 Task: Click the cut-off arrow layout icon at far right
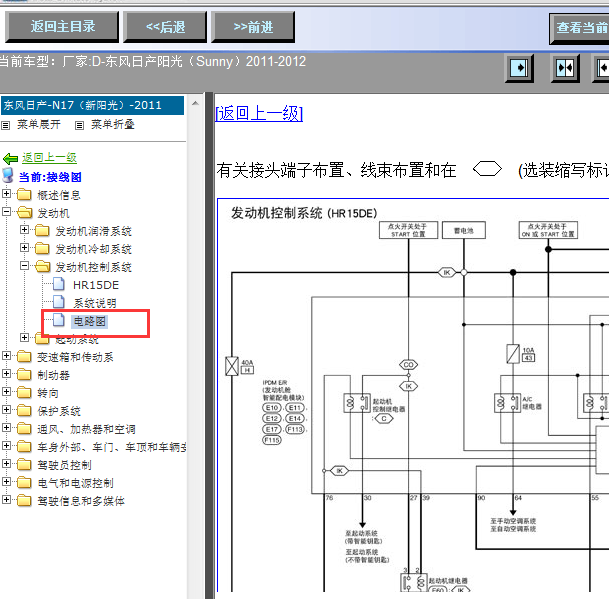[601, 68]
